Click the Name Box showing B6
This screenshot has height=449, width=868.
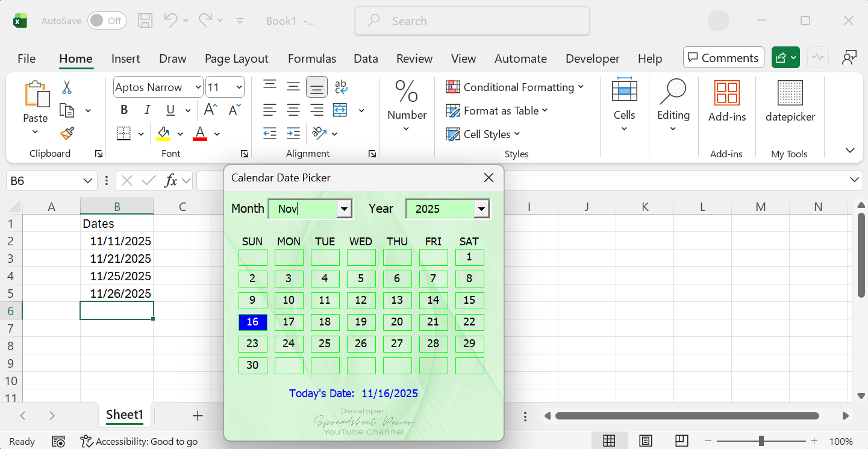point(42,180)
